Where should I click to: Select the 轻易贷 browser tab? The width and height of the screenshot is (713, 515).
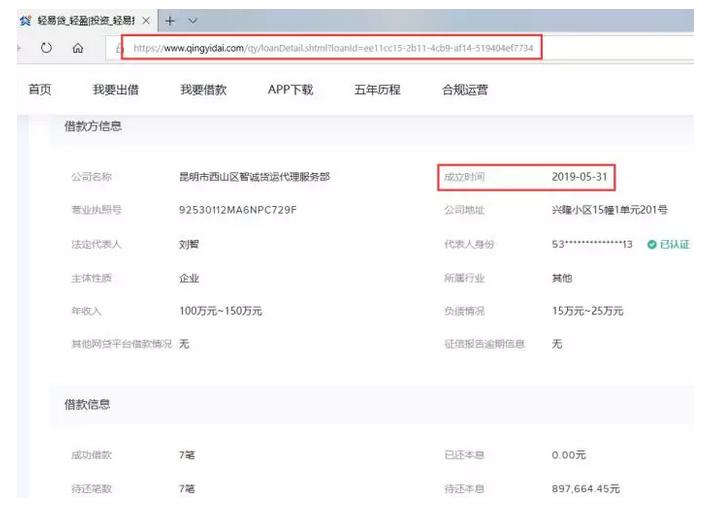tap(86, 21)
